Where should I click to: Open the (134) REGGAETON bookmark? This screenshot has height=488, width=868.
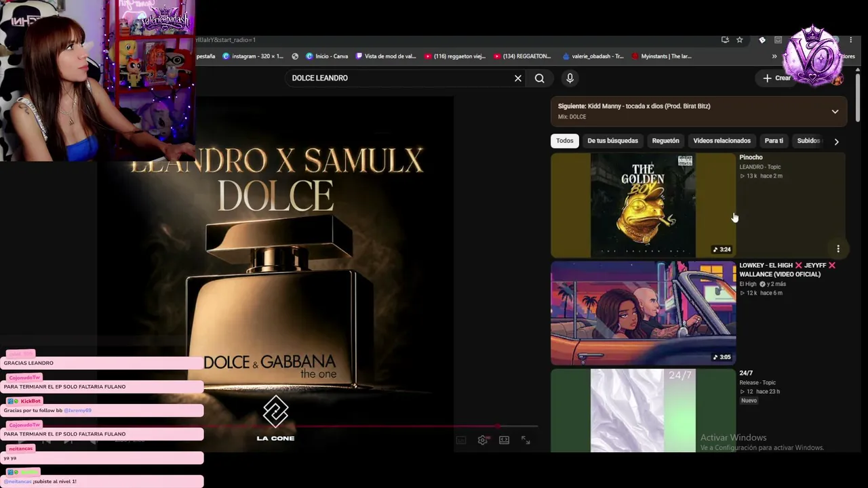coord(522,56)
